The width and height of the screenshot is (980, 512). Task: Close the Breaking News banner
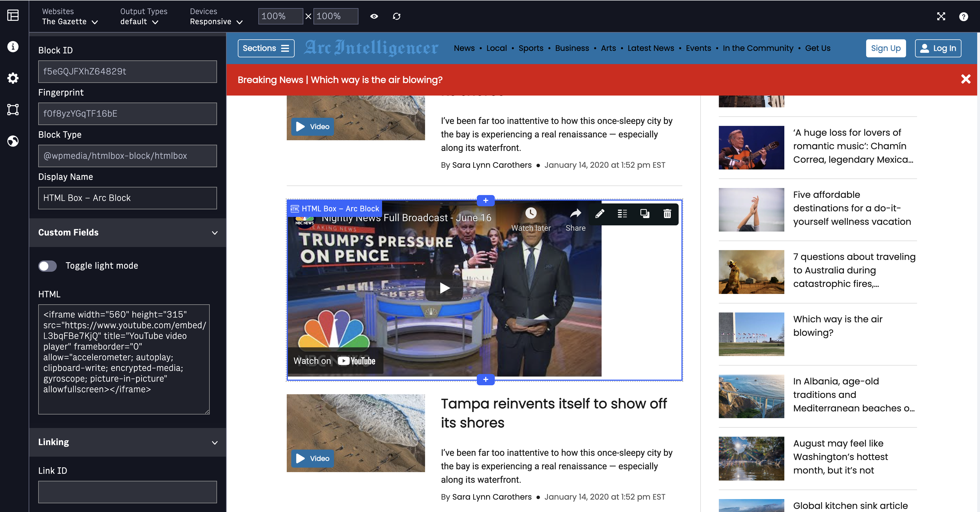pos(966,79)
